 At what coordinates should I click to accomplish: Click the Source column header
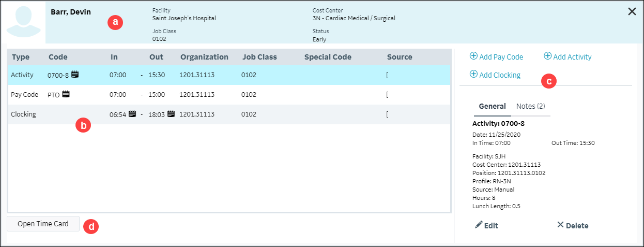point(400,57)
